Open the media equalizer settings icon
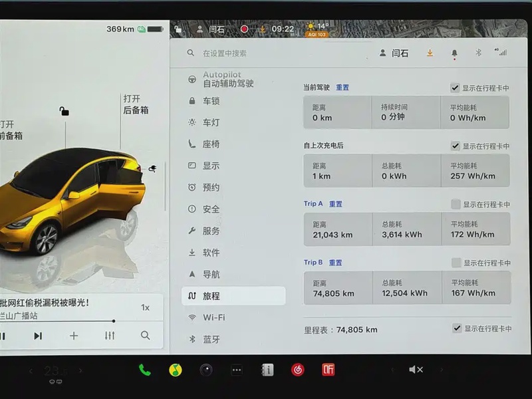The image size is (532, 399). click(110, 336)
